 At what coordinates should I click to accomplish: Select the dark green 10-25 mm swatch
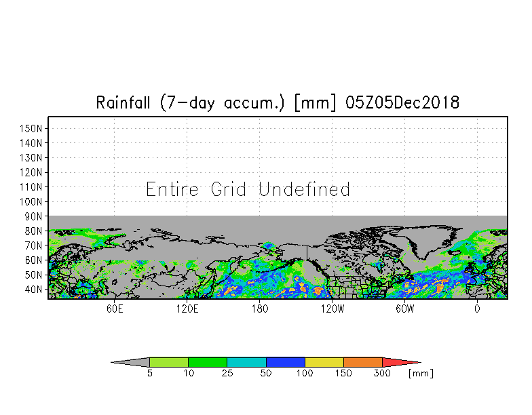208,362
